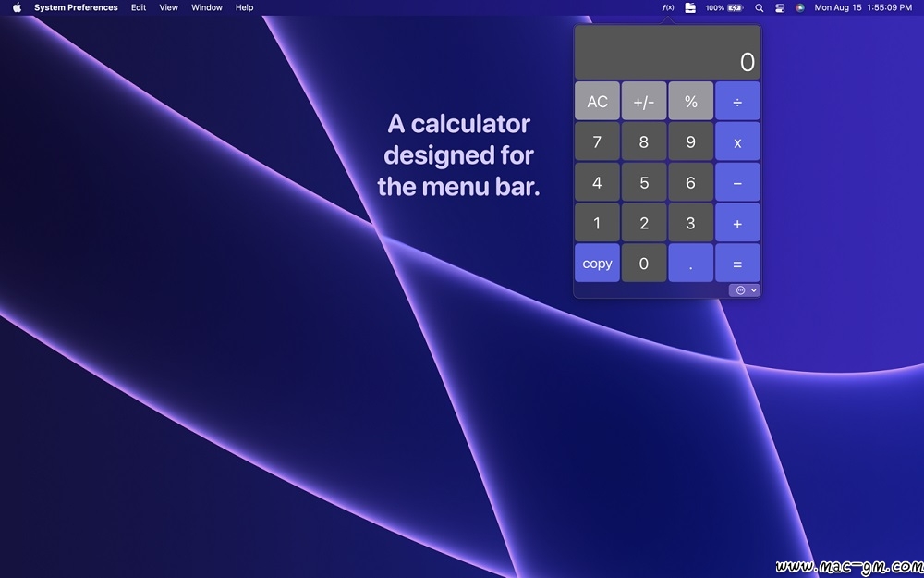The image size is (924, 578).
Task: Click the folder icon in menu bar
Action: point(690,7)
